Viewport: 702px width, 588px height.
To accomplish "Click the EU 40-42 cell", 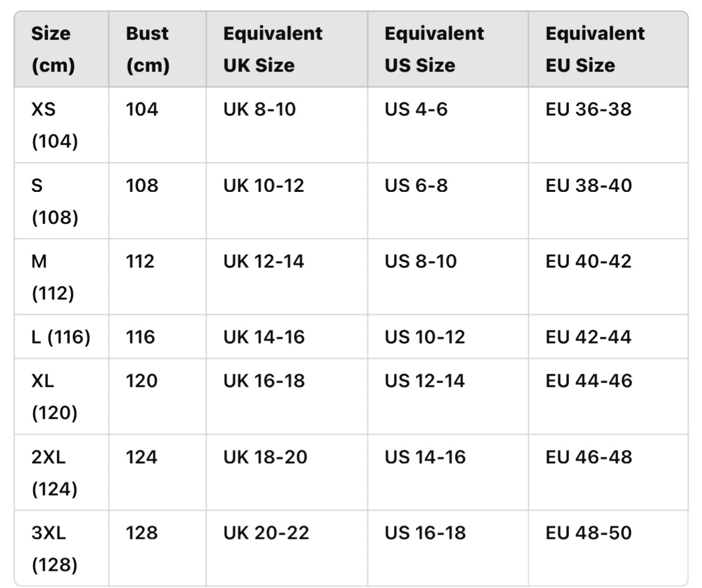I will tap(588, 262).
